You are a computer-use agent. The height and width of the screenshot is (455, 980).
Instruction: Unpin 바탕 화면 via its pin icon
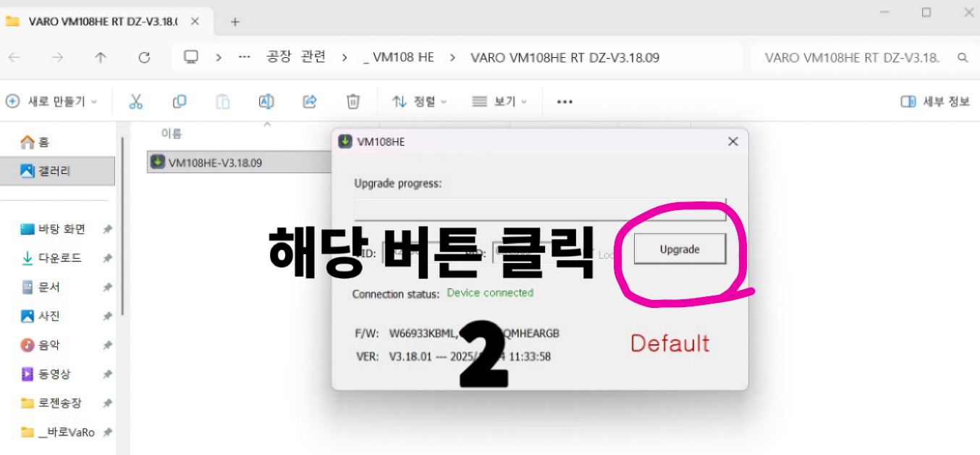pos(107,229)
